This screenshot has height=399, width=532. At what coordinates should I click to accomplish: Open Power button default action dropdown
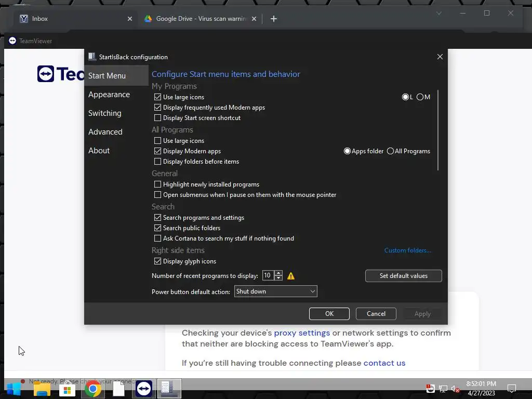click(x=275, y=291)
